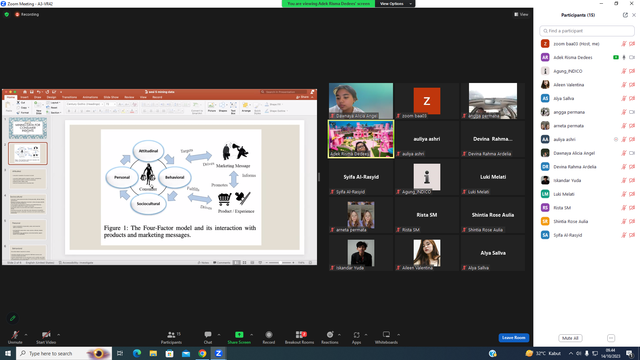Screen dimensions: 640x360
Task: Toggle mute for Agung_INDICO in participants list
Action: 624,71
